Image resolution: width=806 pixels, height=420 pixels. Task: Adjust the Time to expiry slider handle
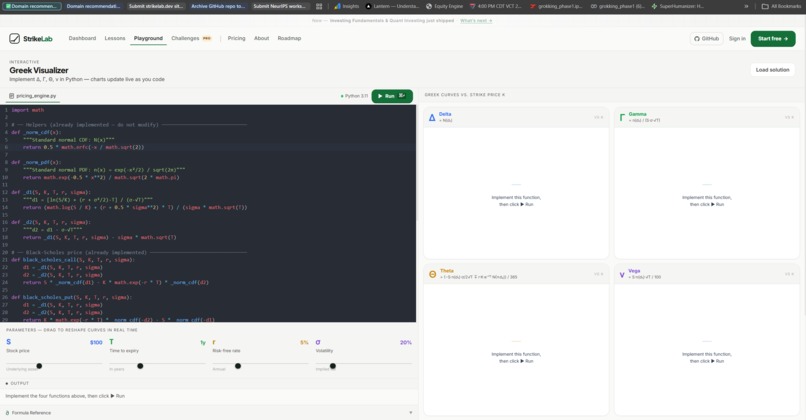(x=140, y=366)
